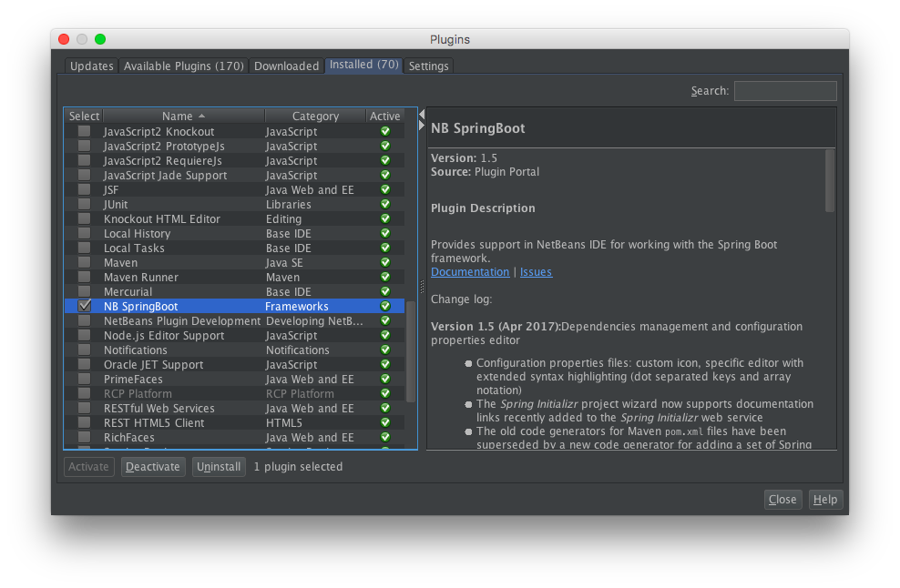Click the Activate button

pos(89,466)
